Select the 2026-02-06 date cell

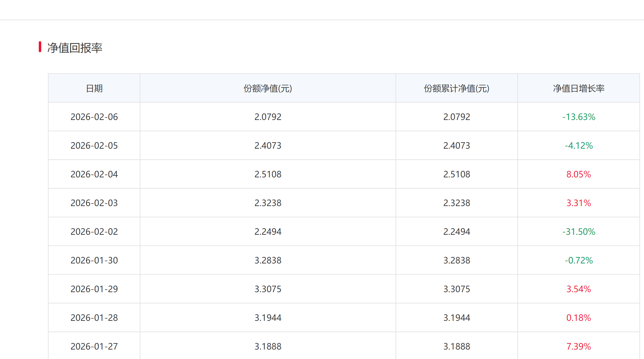94,117
